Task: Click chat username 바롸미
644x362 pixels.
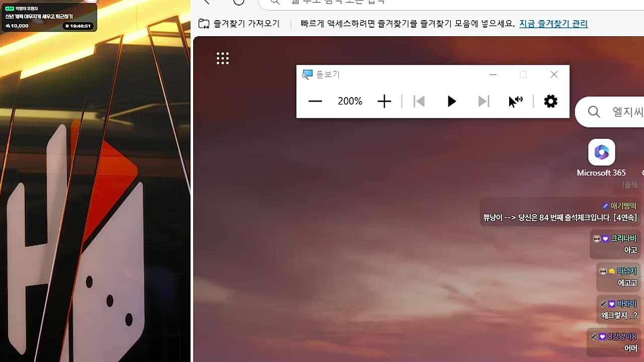Action: (627, 304)
